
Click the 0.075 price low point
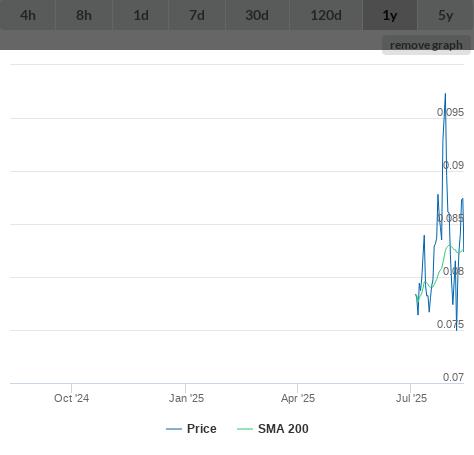coord(456,330)
